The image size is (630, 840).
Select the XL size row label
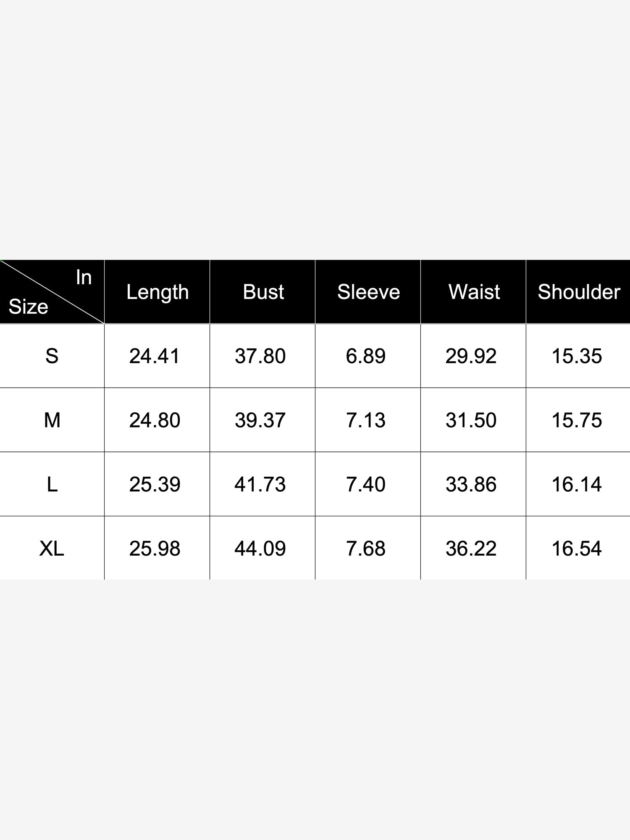(x=52, y=549)
